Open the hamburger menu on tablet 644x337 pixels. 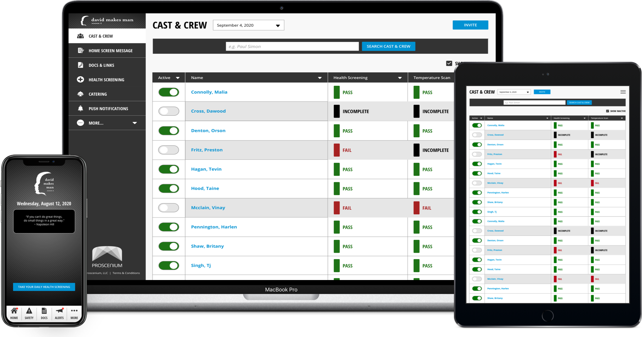(623, 92)
